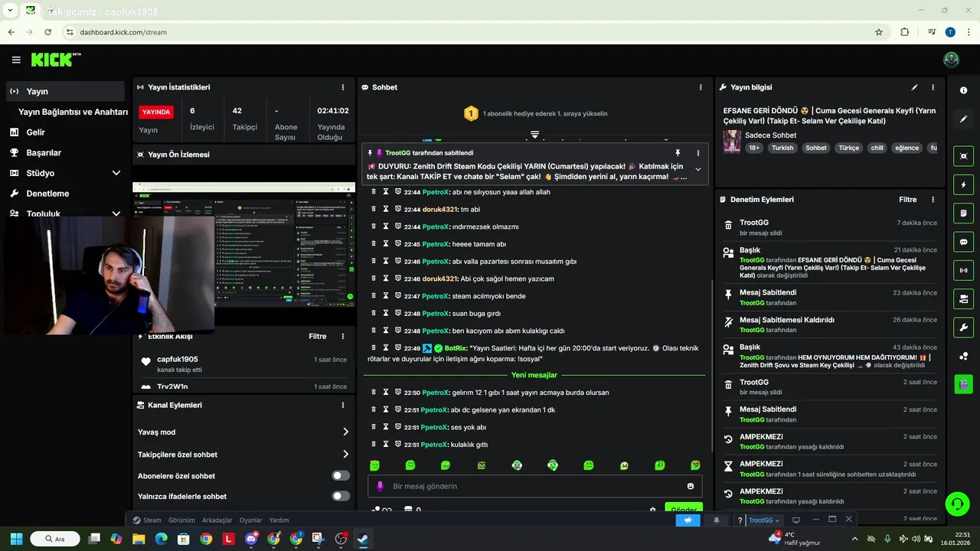980x551 pixels.
Task: Open Yayın İstatistikleri panel options menu
Action: point(343,87)
